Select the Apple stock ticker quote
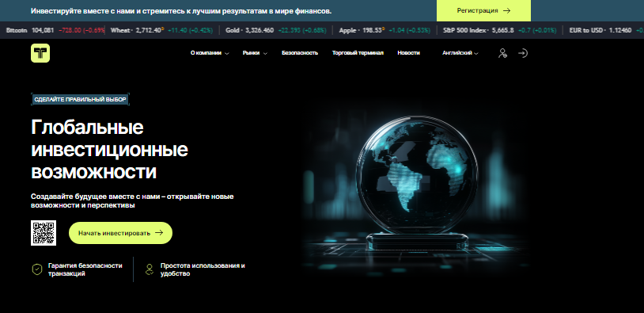This screenshot has height=313, width=644. tap(385, 30)
